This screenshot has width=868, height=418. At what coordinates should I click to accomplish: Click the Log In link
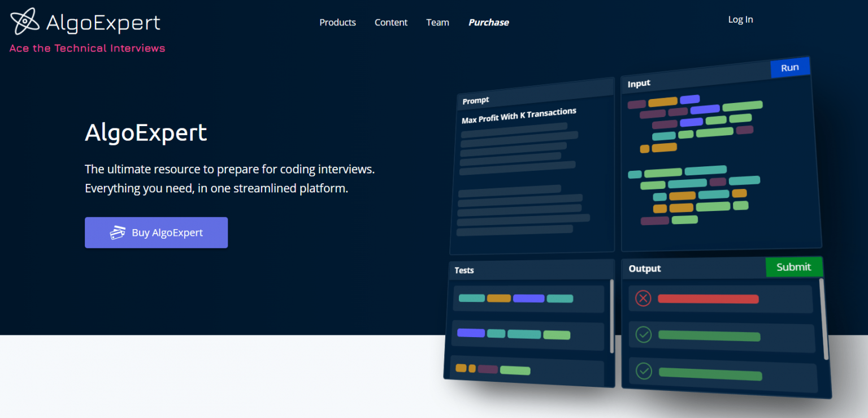coord(740,19)
